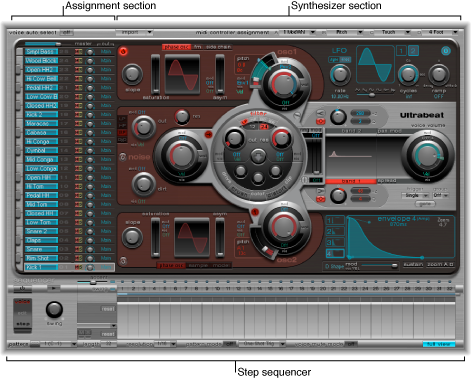
Task: Click the full view button
Action: (x=439, y=344)
